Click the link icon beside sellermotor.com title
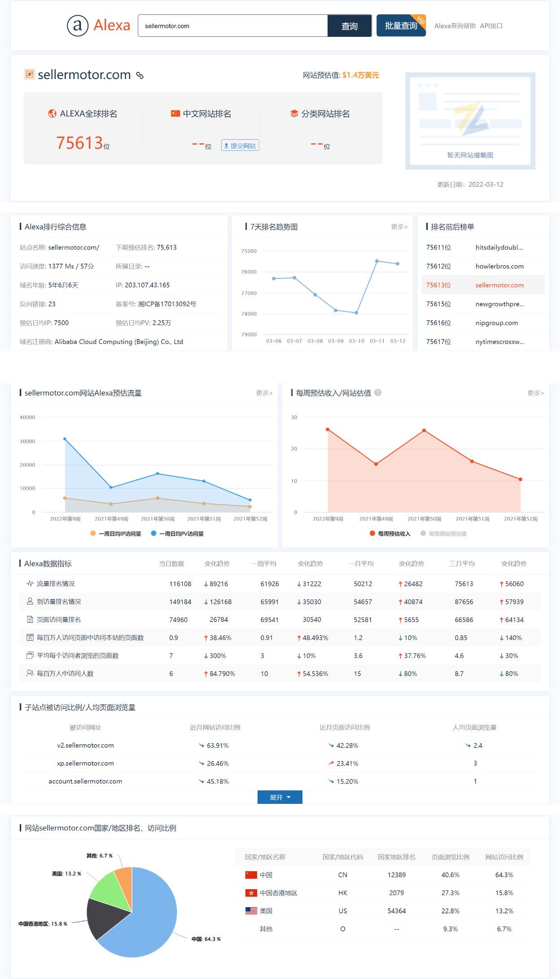The image size is (560, 979). pyautogui.click(x=140, y=75)
